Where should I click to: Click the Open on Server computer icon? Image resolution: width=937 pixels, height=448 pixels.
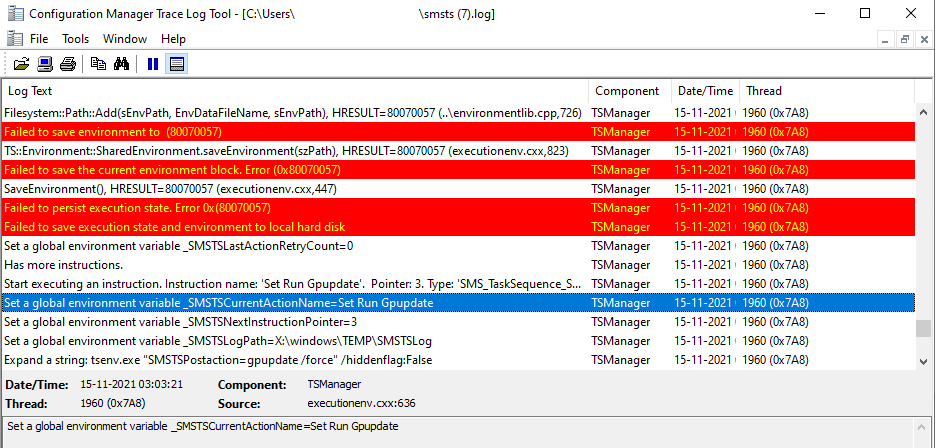45,64
